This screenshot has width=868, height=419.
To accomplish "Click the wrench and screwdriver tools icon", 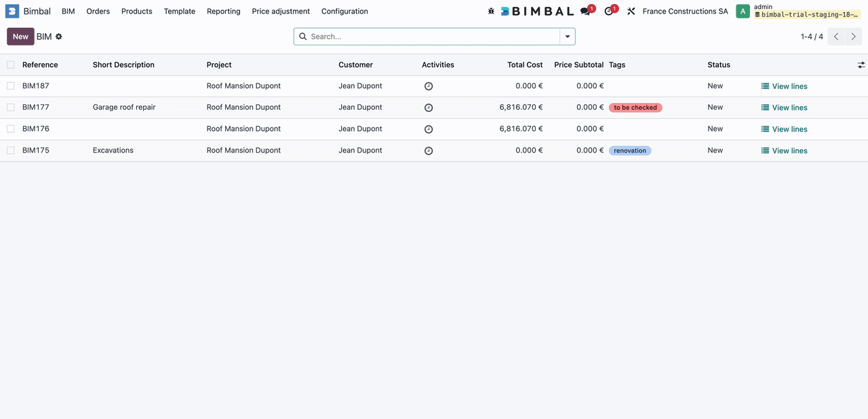I will pyautogui.click(x=631, y=12).
